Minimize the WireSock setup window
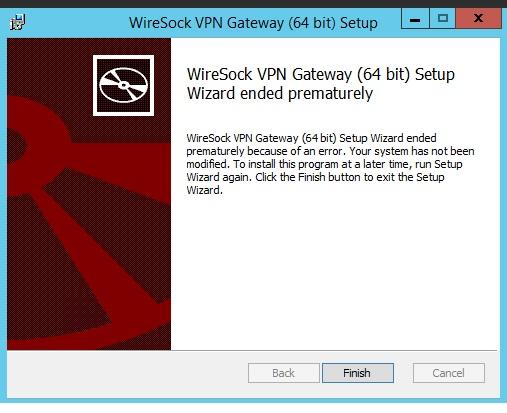Viewport: 507px width, 413px height. (x=415, y=19)
